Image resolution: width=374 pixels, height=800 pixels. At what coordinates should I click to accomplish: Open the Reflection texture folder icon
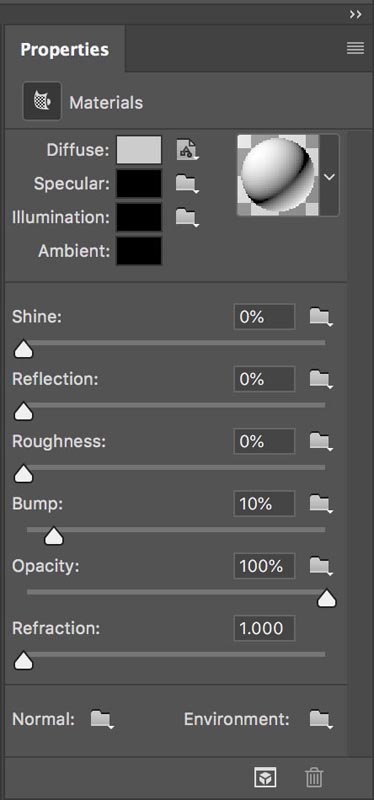(321, 379)
